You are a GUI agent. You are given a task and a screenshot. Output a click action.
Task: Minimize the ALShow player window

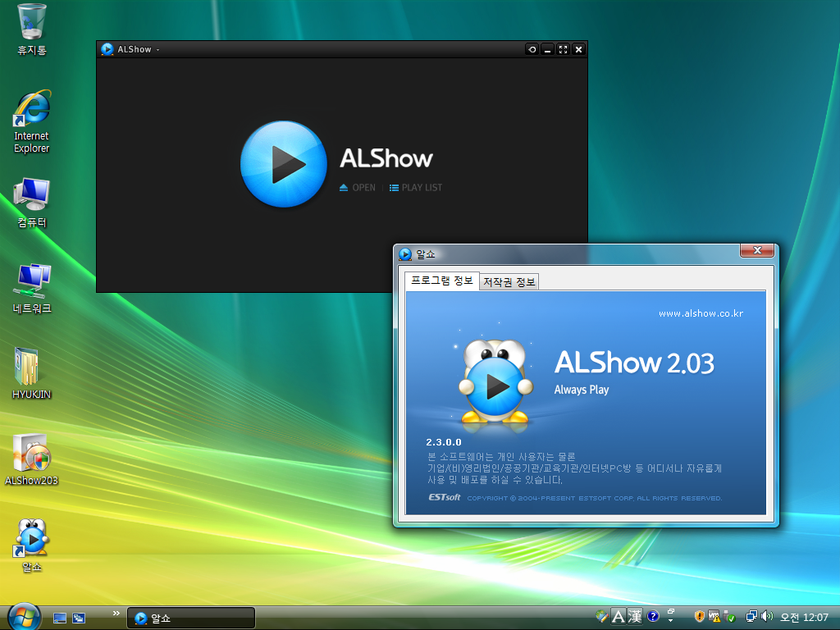pyautogui.click(x=547, y=49)
